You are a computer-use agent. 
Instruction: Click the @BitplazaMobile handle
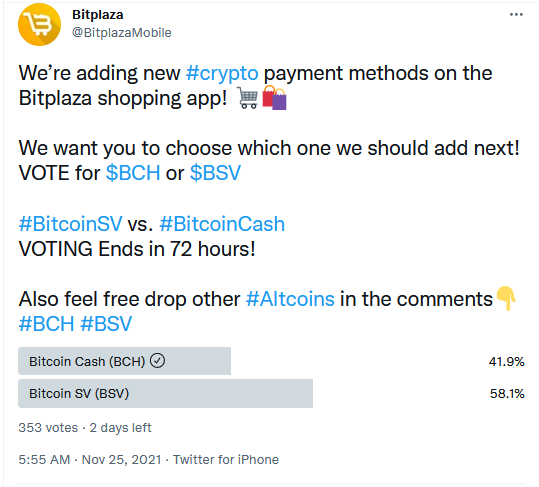pyautogui.click(x=122, y=33)
